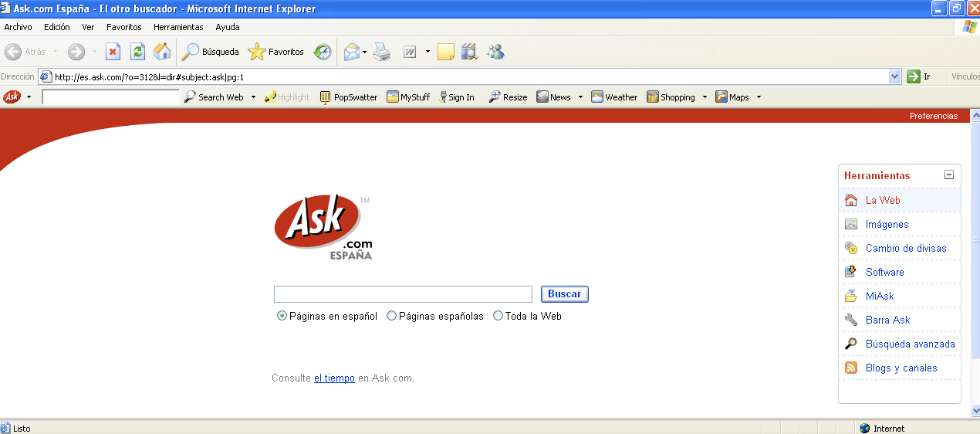This screenshot has height=434, width=980.
Task: Click the Buscar button
Action: (565, 294)
